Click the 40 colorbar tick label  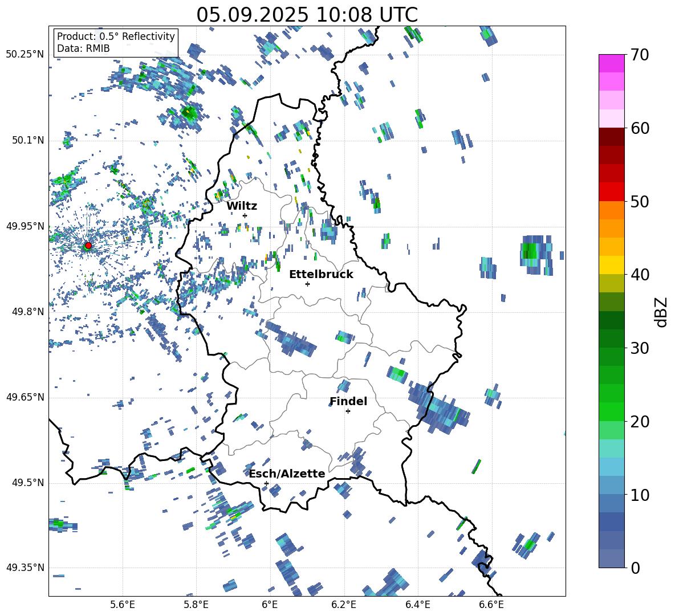pos(640,275)
